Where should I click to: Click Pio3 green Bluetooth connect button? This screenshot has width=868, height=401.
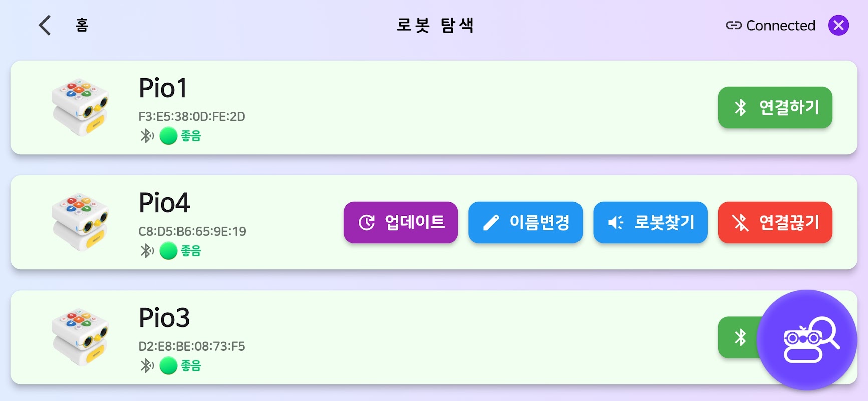pos(738,337)
